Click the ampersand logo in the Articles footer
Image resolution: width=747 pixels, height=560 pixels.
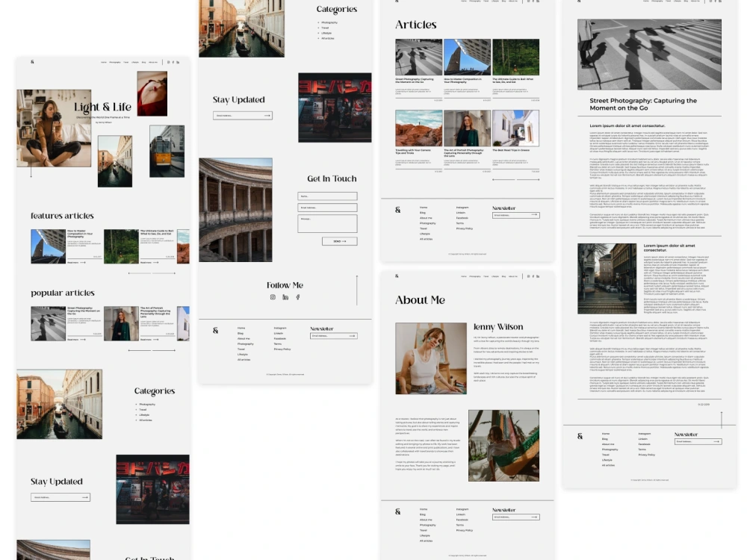point(397,210)
